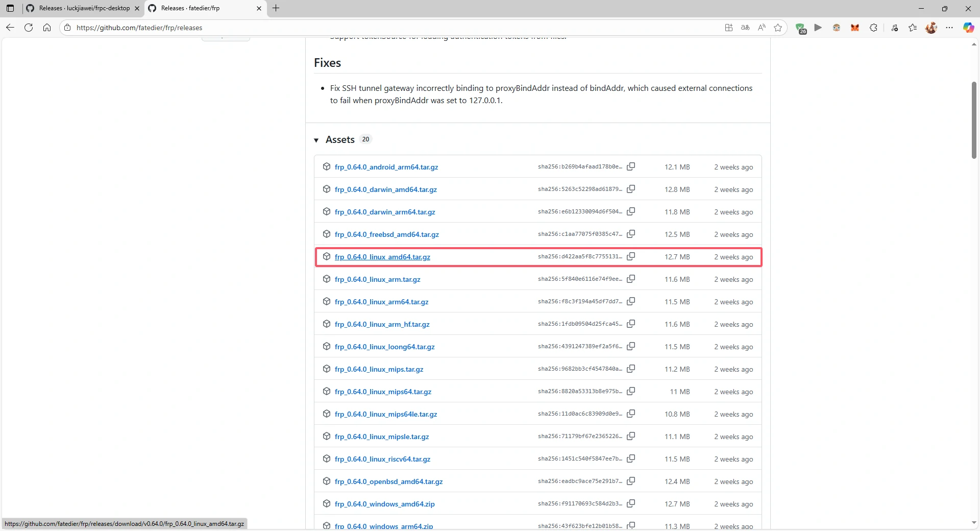Click the scrollbar up arrow
The height and width of the screenshot is (531, 980).
[974, 44]
